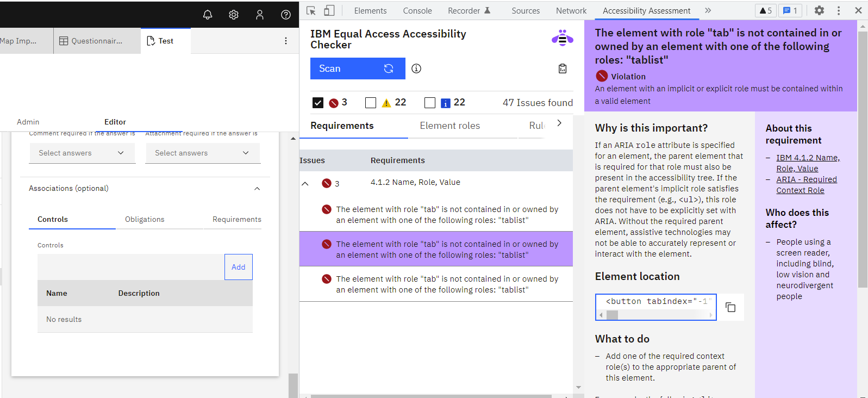The width and height of the screenshot is (868, 398).
Task: Open the DevTools Recorder tab
Action: tap(469, 10)
